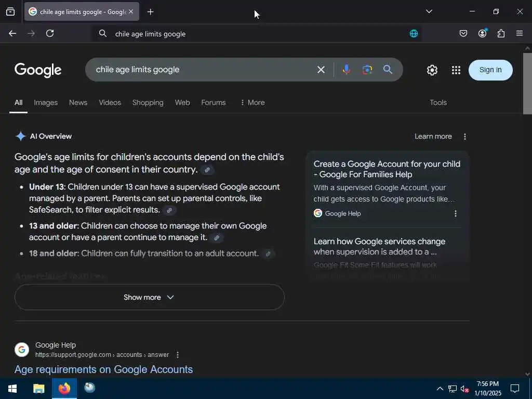The width and height of the screenshot is (532, 399).
Task: Open the muted volume tray icon
Action: pos(464,389)
